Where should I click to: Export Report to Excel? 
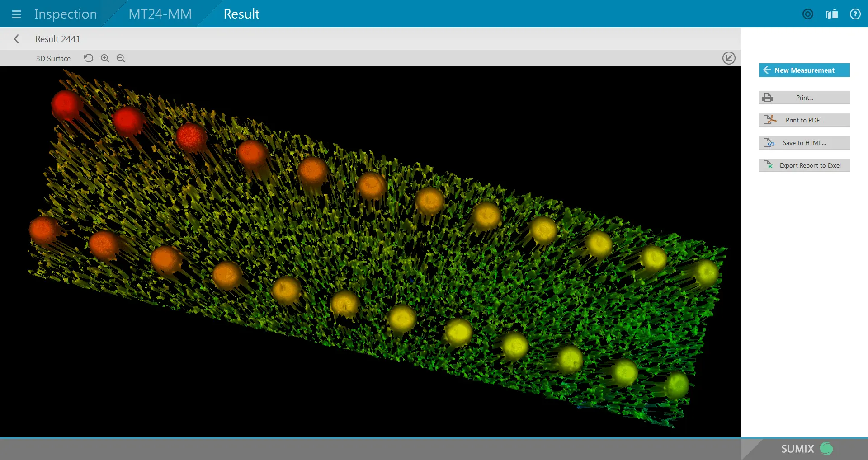[x=804, y=165]
